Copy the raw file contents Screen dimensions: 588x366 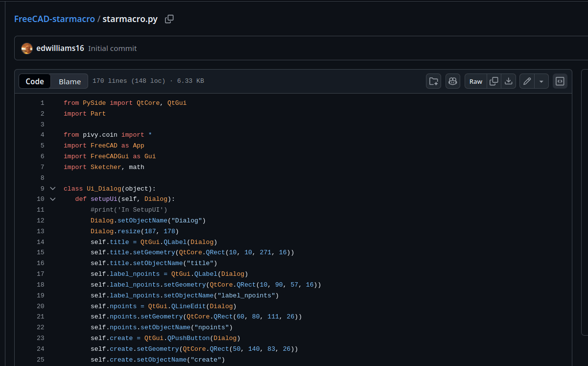(494, 81)
